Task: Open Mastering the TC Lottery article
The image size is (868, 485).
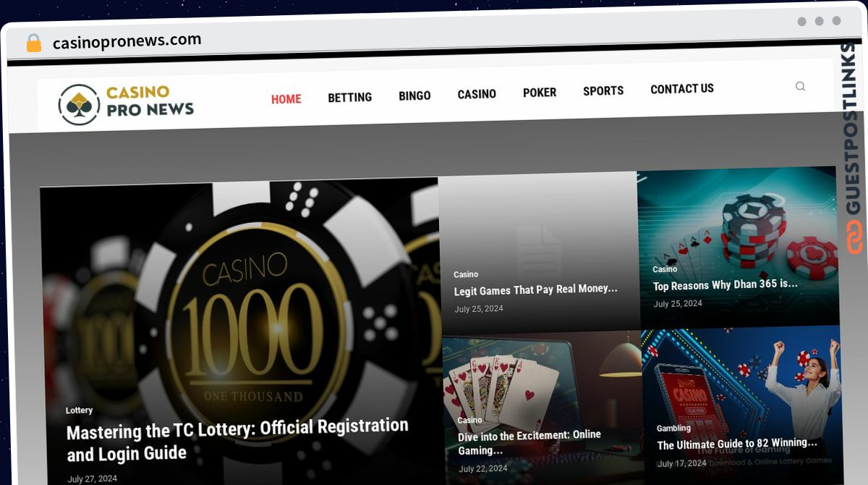Action: (x=237, y=440)
